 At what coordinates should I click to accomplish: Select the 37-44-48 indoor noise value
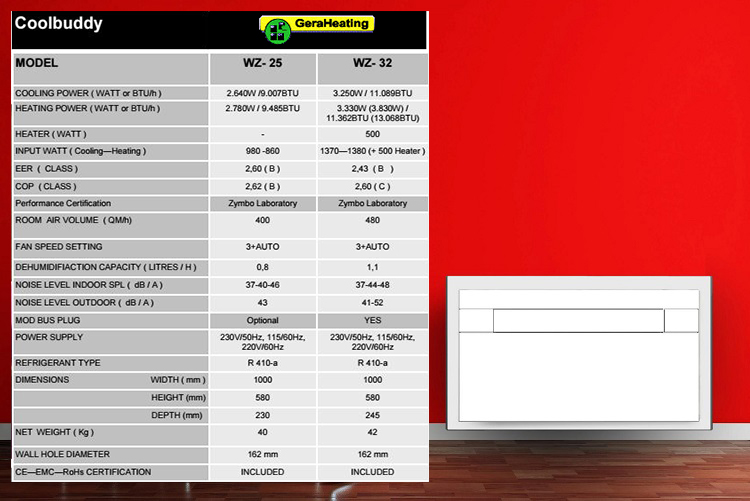(373, 285)
